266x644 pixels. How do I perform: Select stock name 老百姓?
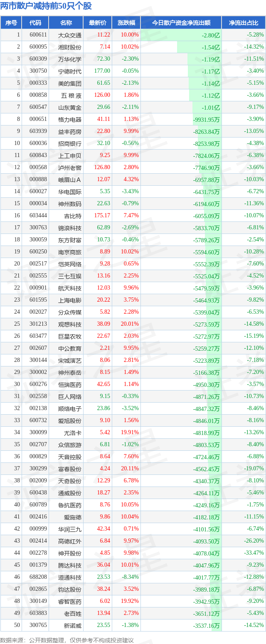[73, 613]
